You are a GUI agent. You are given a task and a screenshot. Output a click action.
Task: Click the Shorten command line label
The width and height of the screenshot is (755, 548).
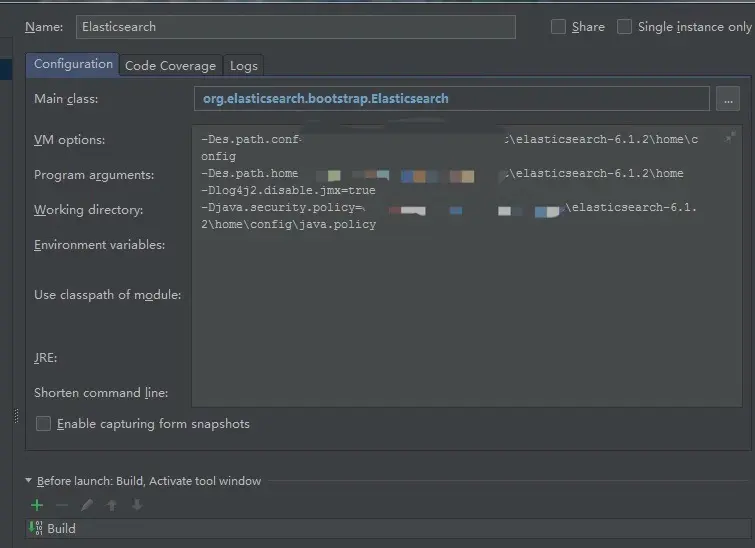pos(101,393)
